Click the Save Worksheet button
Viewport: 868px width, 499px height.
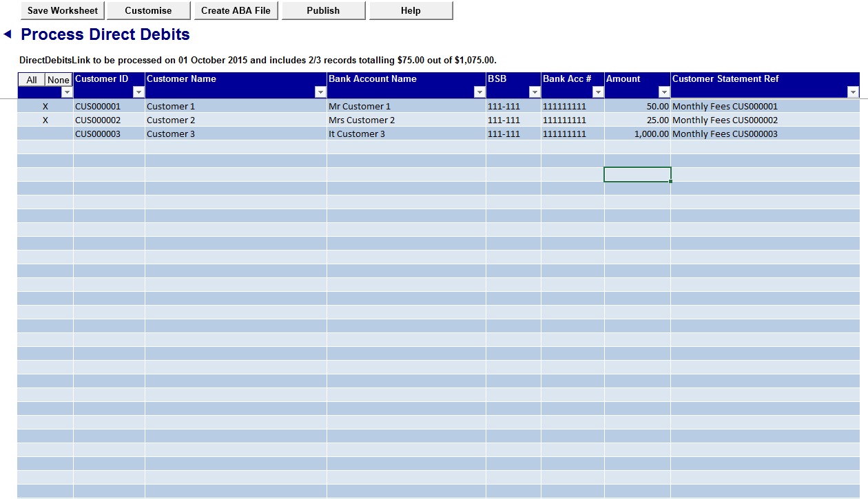click(x=62, y=10)
